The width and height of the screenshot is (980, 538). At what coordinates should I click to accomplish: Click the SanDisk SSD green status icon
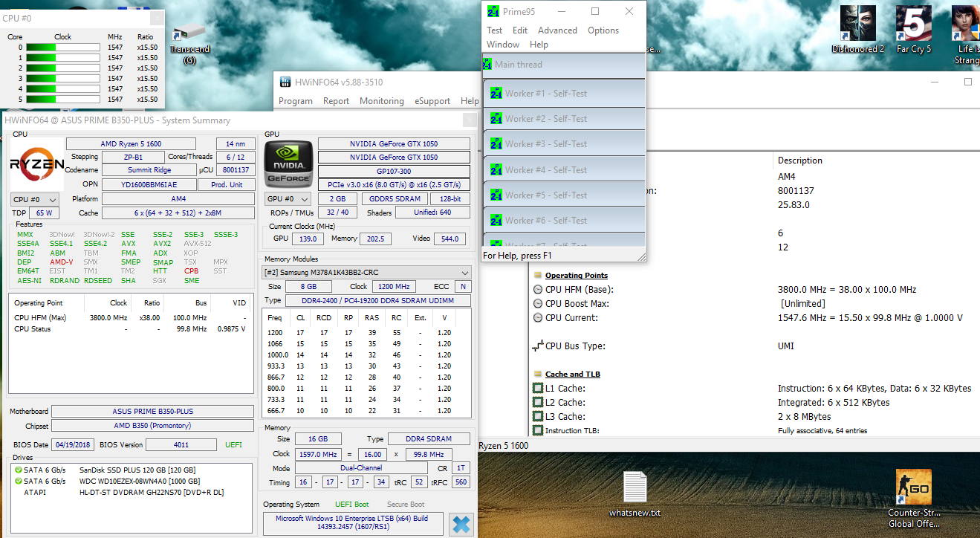(19, 470)
